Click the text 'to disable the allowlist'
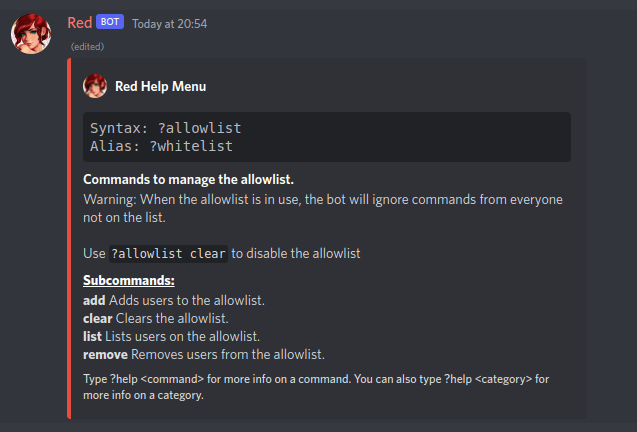The height and width of the screenshot is (432, 637). click(295, 254)
